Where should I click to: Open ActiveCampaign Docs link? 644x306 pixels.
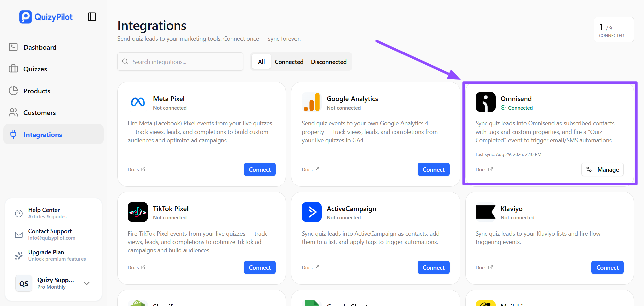click(310, 267)
